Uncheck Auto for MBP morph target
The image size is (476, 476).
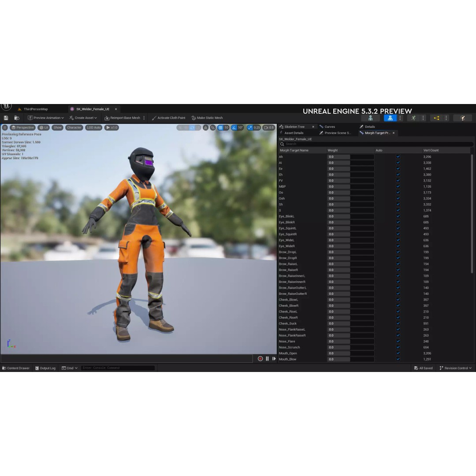(398, 186)
